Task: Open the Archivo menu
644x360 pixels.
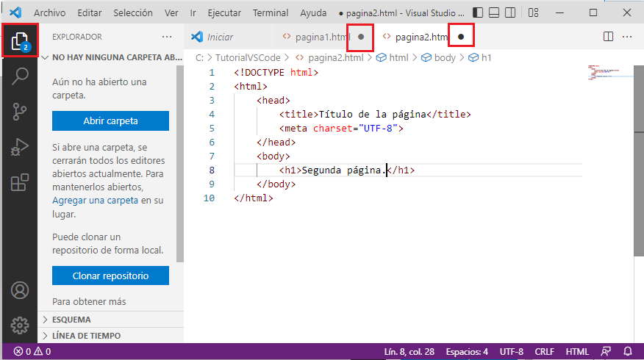Action: point(50,12)
